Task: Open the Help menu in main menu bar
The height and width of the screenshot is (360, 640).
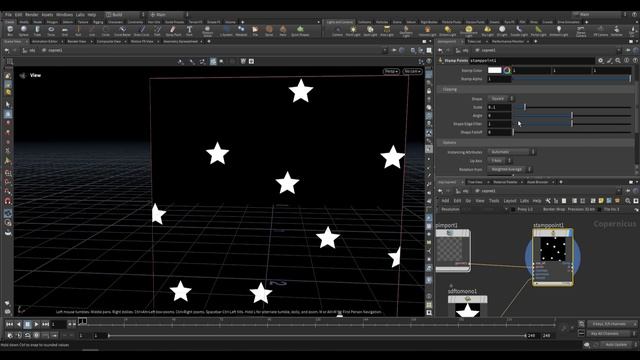Action: [x=91, y=15]
